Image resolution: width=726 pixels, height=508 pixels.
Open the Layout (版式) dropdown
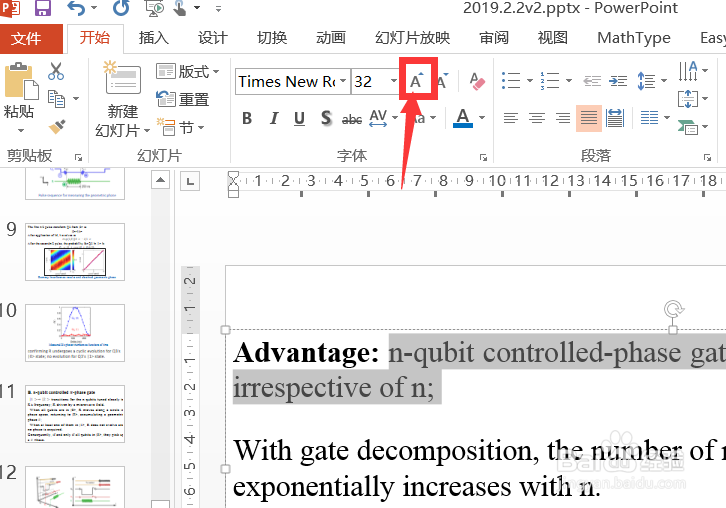(188, 72)
